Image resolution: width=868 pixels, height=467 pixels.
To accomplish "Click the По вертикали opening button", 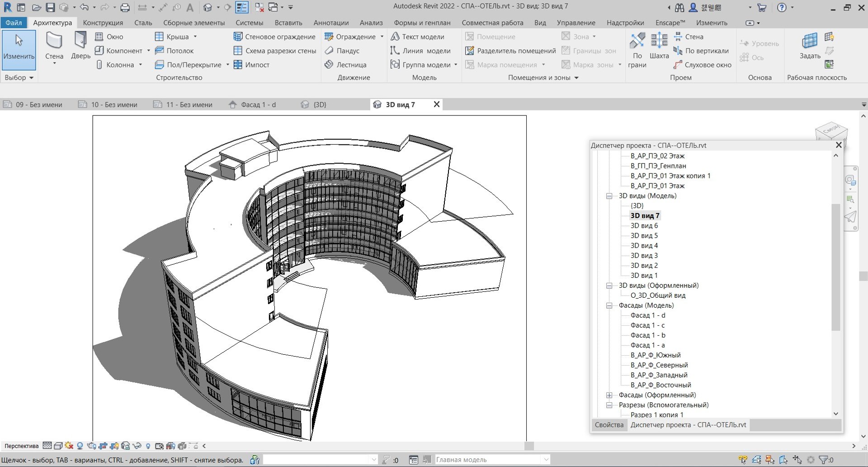I will pos(701,51).
